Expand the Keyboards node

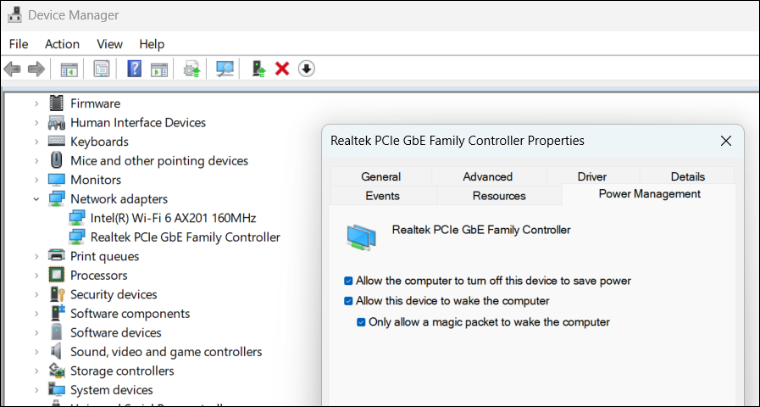pos(36,141)
